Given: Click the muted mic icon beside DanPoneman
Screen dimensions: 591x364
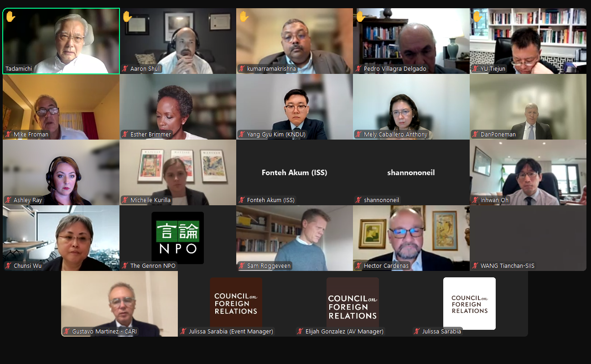Looking at the screenshot, I should [476, 135].
